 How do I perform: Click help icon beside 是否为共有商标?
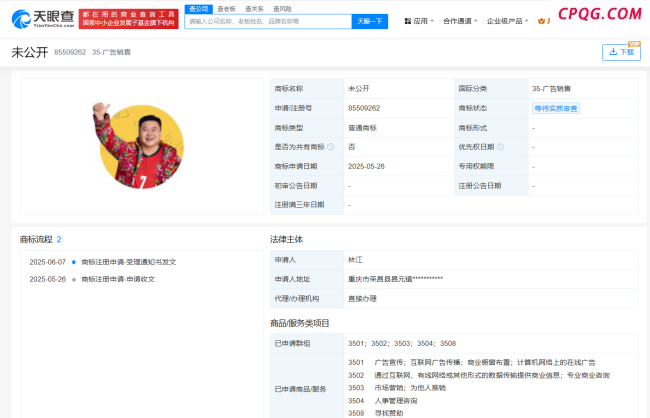click(330, 147)
